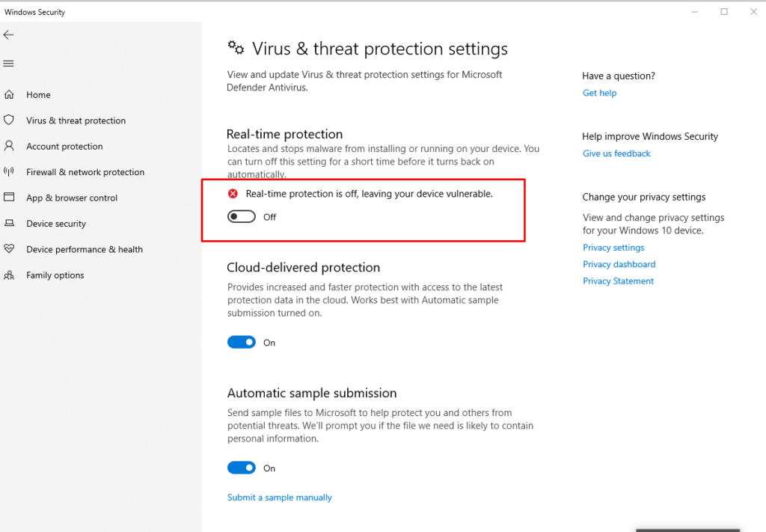Click the back arrow icon
This screenshot has height=532, width=766.
tap(8, 34)
